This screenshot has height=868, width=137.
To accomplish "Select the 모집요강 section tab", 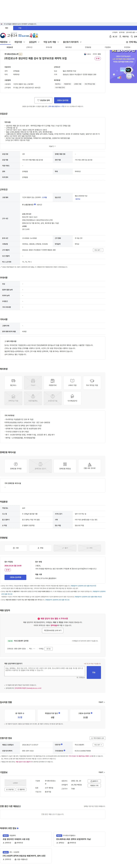I will [x=10, y=47].
